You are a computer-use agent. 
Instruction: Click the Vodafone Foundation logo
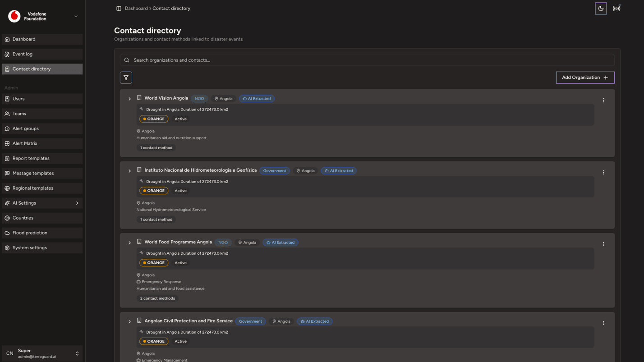14,16
